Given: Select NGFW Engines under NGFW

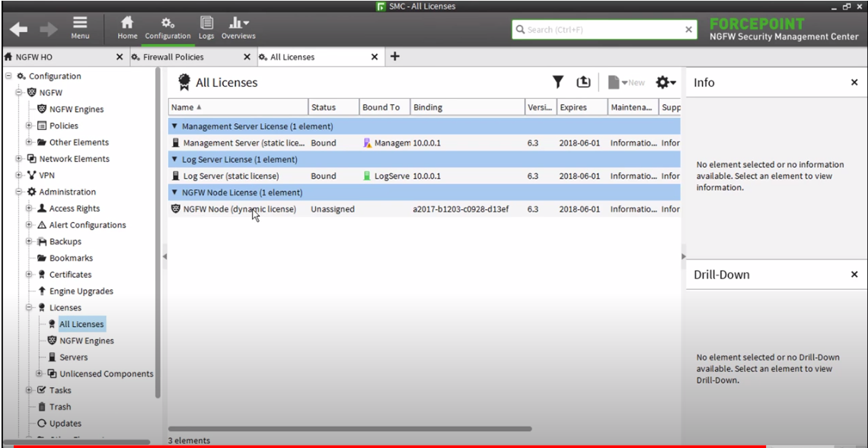Looking at the screenshot, I should coord(76,109).
